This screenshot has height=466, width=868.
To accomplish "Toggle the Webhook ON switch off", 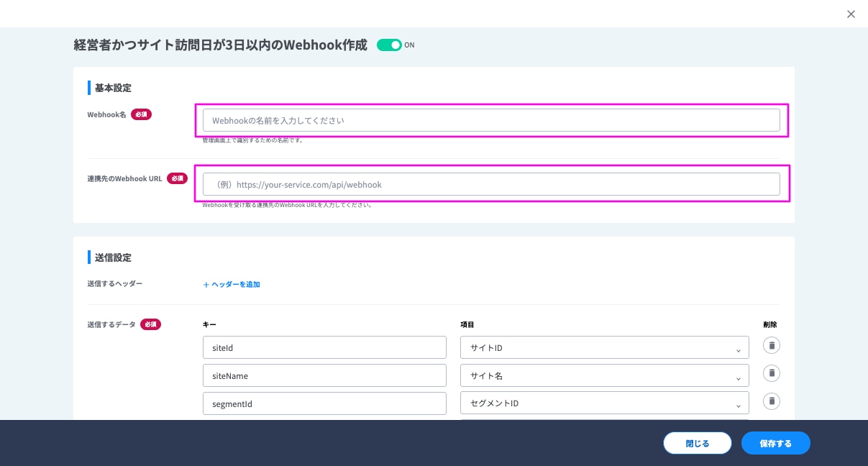I will click(x=389, y=45).
